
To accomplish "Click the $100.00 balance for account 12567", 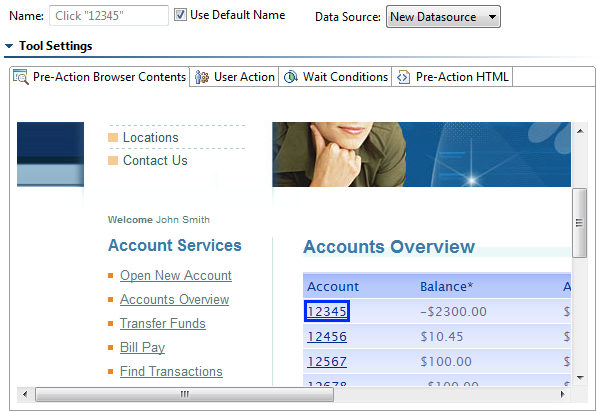I will [446, 361].
